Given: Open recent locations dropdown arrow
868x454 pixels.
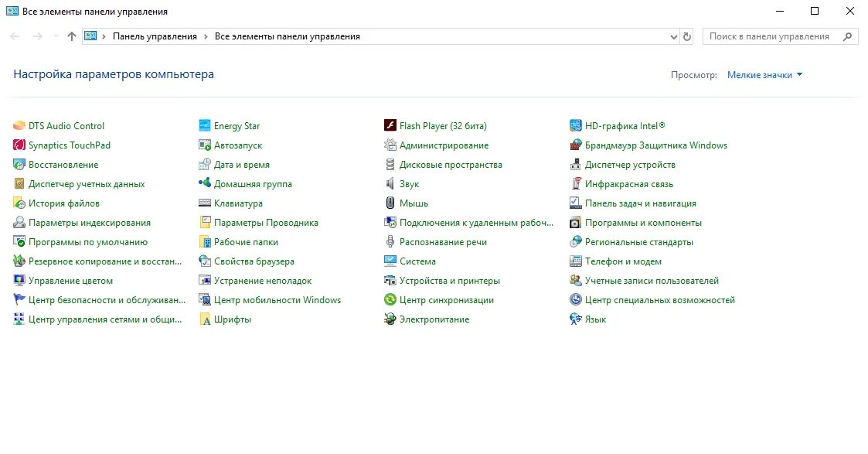Looking at the screenshot, I should pos(56,36).
